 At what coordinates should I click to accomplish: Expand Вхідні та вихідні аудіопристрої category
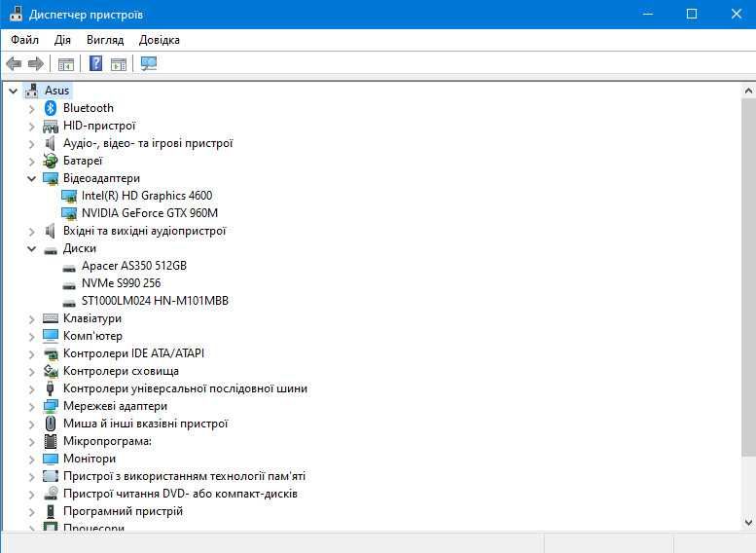click(x=32, y=232)
